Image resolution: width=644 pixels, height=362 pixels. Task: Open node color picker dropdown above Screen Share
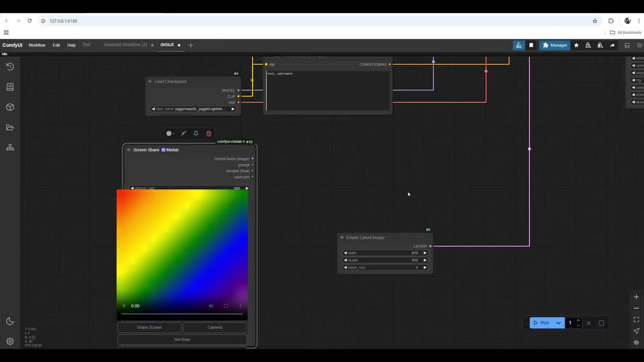[171, 134]
